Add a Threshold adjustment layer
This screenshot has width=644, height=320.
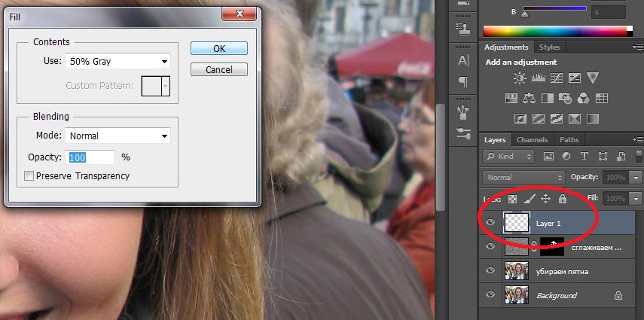557,119
